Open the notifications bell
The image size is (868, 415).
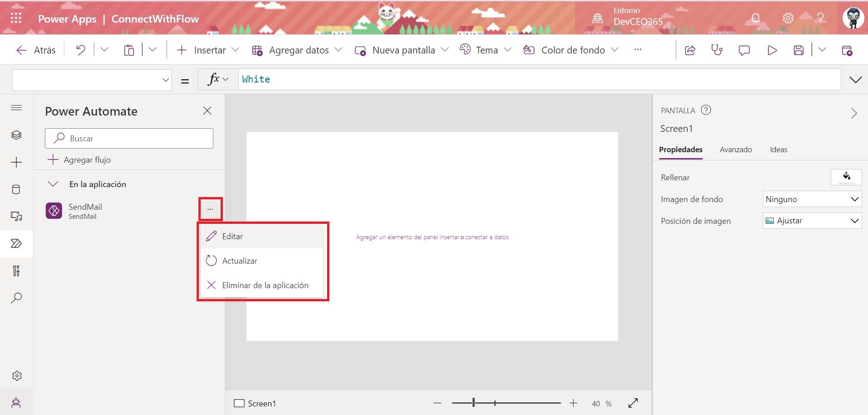coord(755,18)
